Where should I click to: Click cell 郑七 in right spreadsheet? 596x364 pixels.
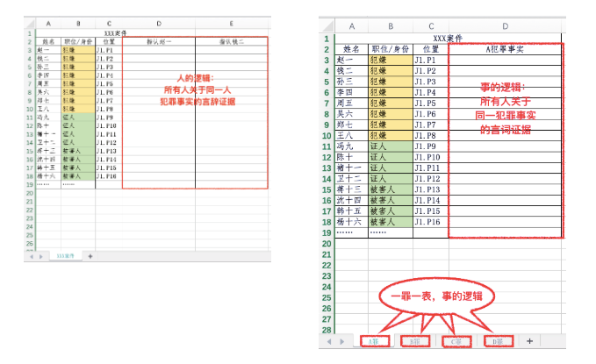pos(352,125)
